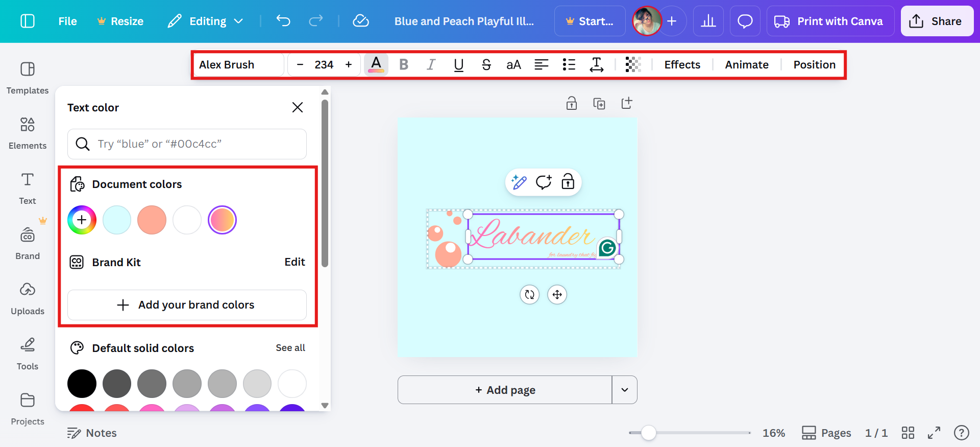Open Elements in the sidebar
The width and height of the screenshot is (980, 447).
click(28, 133)
